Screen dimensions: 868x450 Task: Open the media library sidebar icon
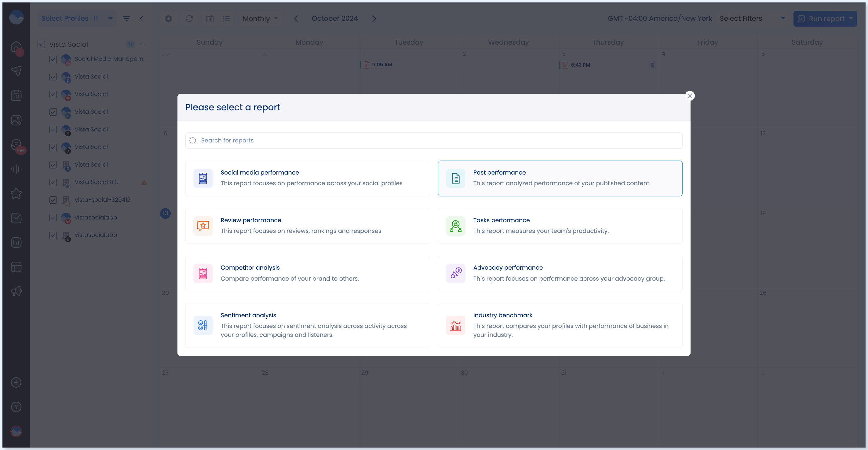tap(16, 120)
